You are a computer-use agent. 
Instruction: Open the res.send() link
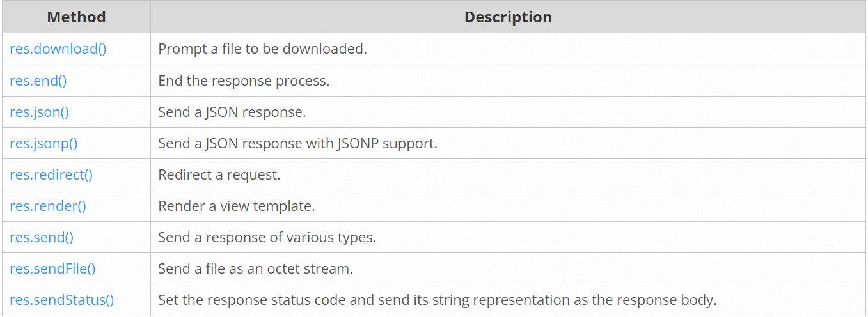(42, 237)
